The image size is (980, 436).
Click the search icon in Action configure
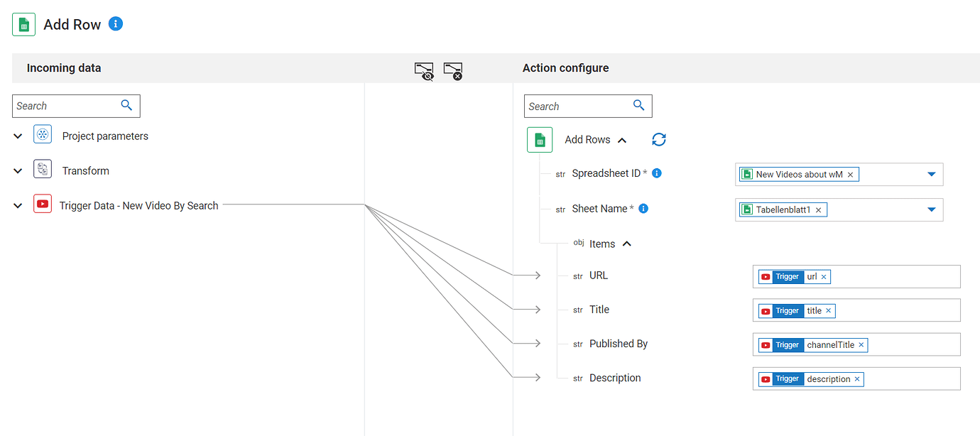coord(638,106)
